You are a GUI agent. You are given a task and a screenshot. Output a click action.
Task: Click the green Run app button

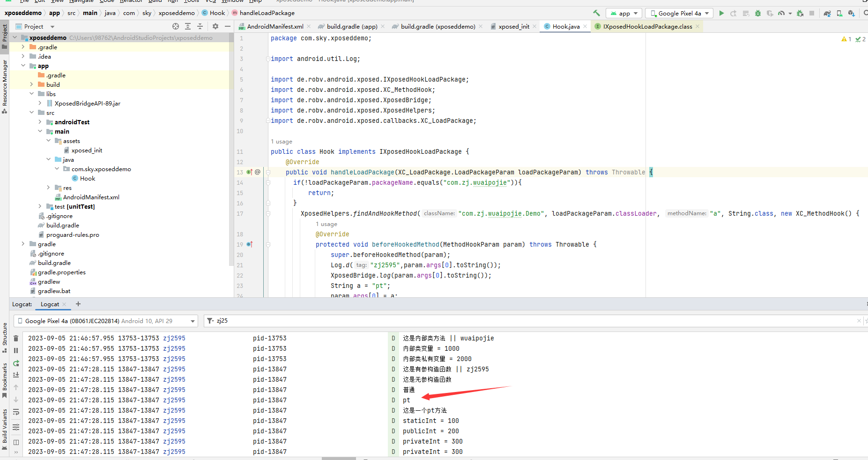(721, 13)
